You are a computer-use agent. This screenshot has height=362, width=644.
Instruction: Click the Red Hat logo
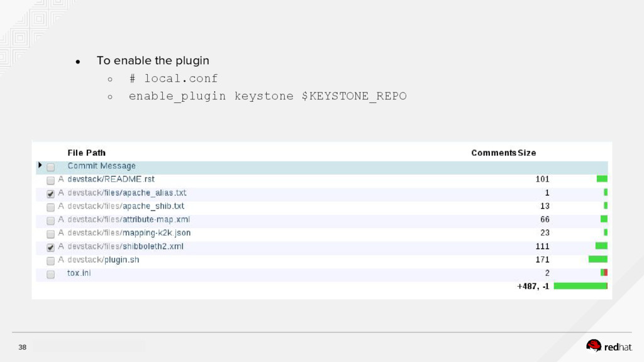click(609, 346)
